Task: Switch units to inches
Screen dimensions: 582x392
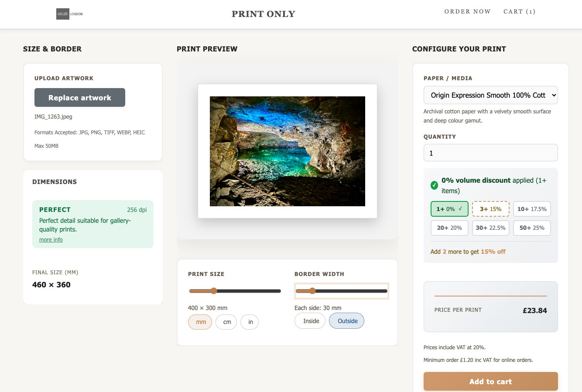Action: click(x=250, y=322)
